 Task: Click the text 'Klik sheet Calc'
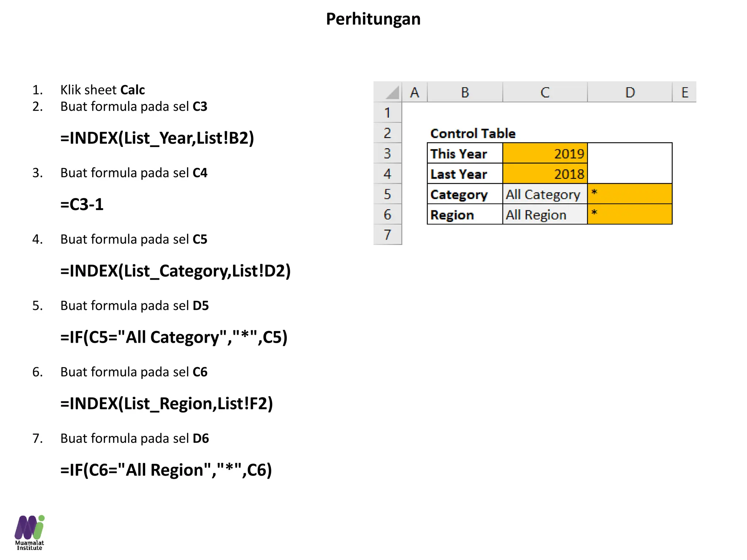coord(102,90)
